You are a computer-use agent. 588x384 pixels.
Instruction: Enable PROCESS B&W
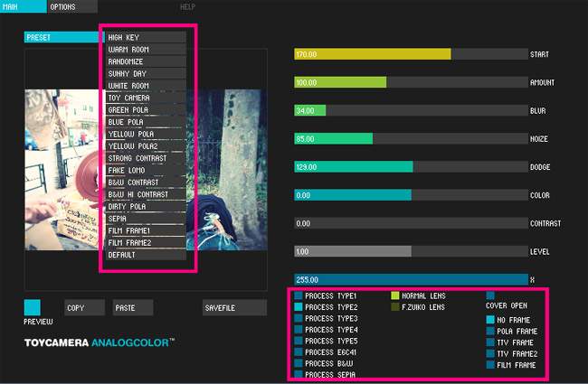299,363
